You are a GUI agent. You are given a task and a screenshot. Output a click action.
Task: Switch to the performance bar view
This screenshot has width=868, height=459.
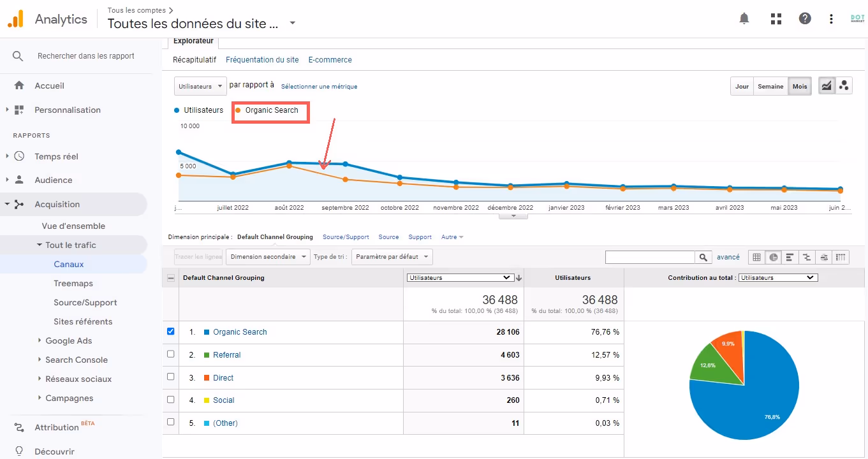pos(790,256)
